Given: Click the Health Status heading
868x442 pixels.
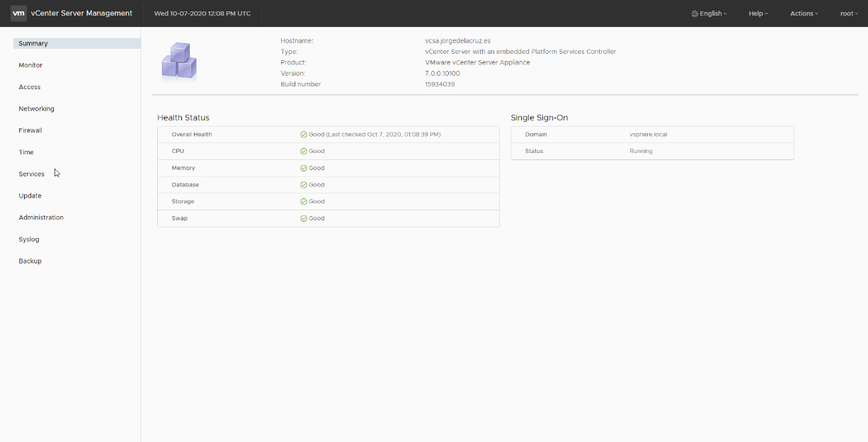Looking at the screenshot, I should tap(183, 118).
